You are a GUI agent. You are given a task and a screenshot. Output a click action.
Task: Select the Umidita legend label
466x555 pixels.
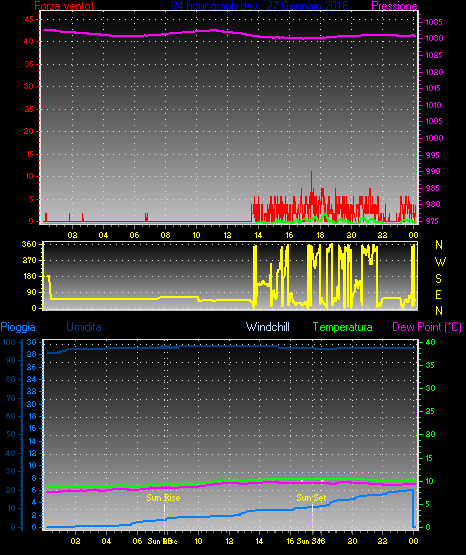(x=84, y=327)
